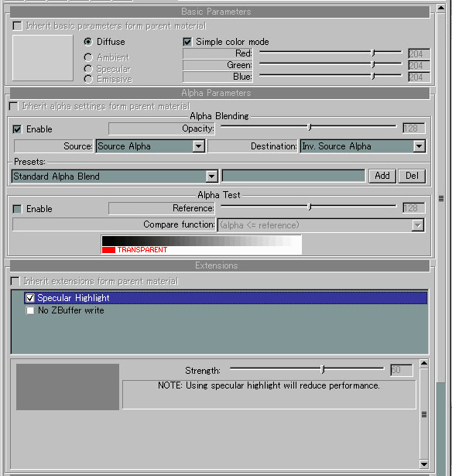The width and height of the screenshot is (452, 476).
Task: Click the Del preset button
Action: (x=412, y=176)
